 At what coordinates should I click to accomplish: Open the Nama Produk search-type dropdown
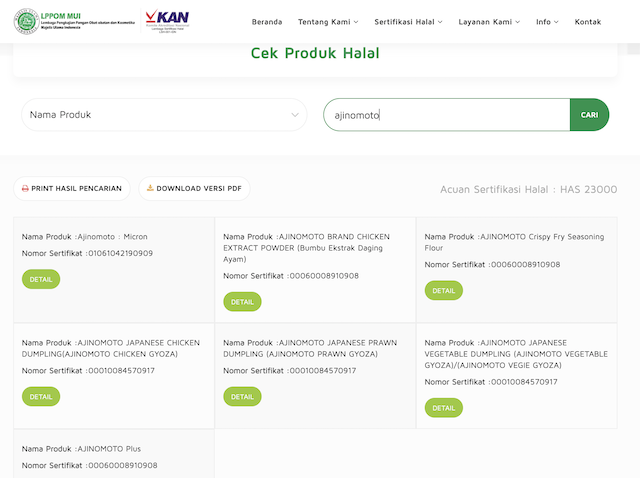(164, 115)
